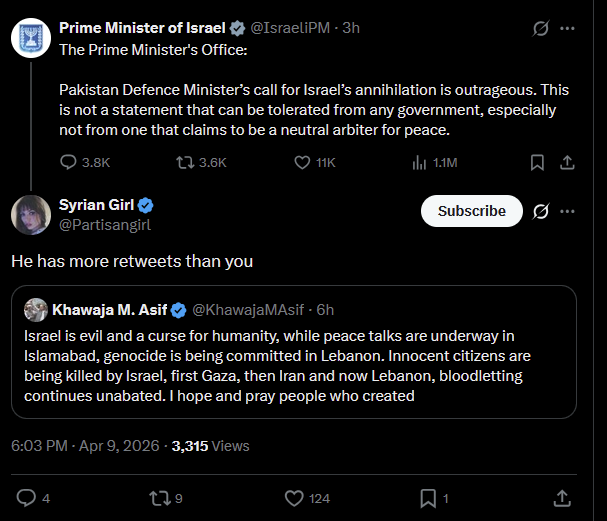Repost the Prime Minister's Office statement
607x521 pixels.
pos(185,162)
